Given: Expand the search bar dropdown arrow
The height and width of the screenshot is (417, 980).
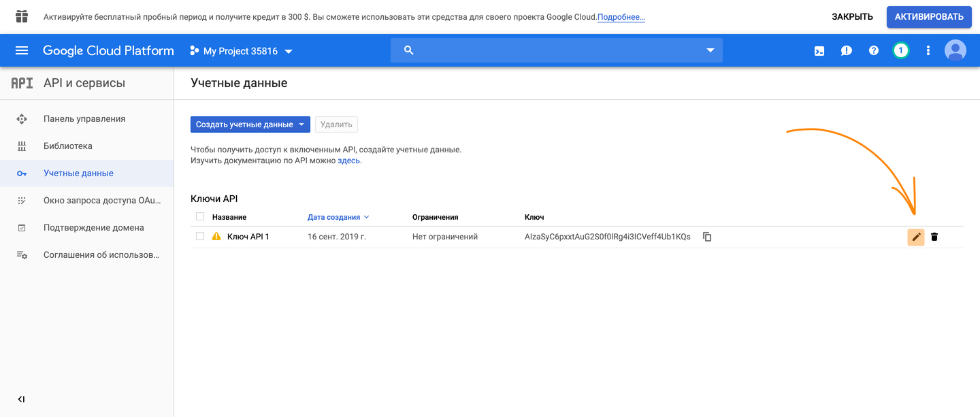Looking at the screenshot, I should 710,50.
